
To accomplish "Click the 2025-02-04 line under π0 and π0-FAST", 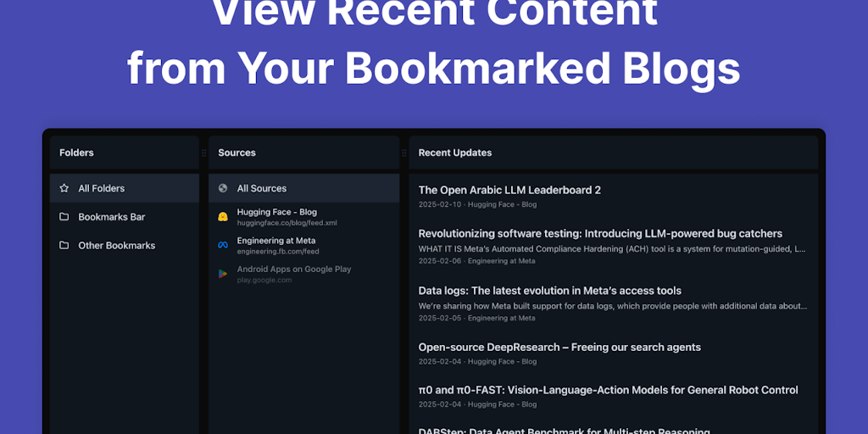I will (x=477, y=404).
